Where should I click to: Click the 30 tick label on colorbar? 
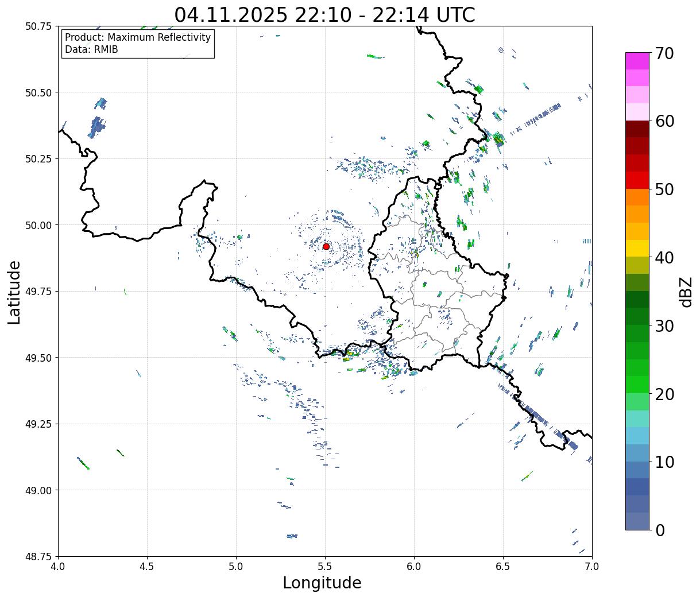(664, 326)
